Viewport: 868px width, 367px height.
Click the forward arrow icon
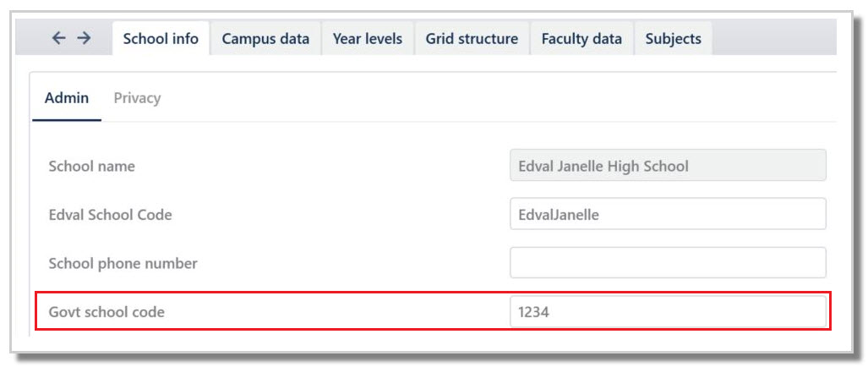[x=84, y=38]
